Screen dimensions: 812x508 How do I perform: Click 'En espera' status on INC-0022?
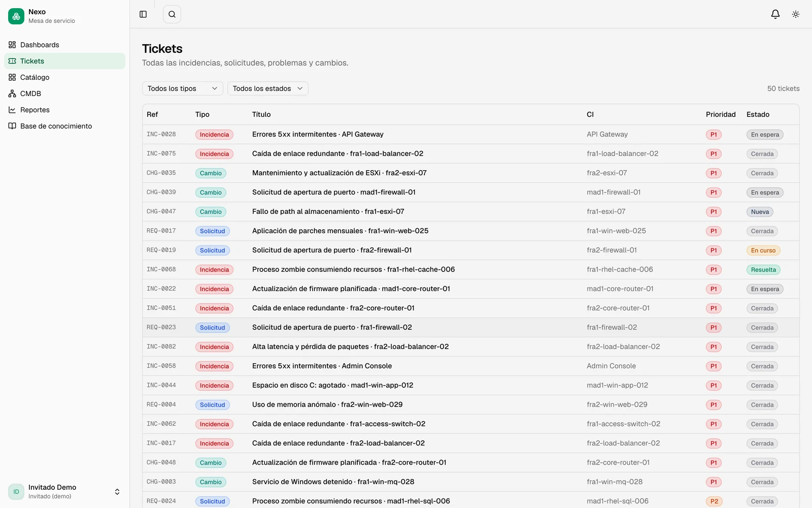pyautogui.click(x=765, y=289)
